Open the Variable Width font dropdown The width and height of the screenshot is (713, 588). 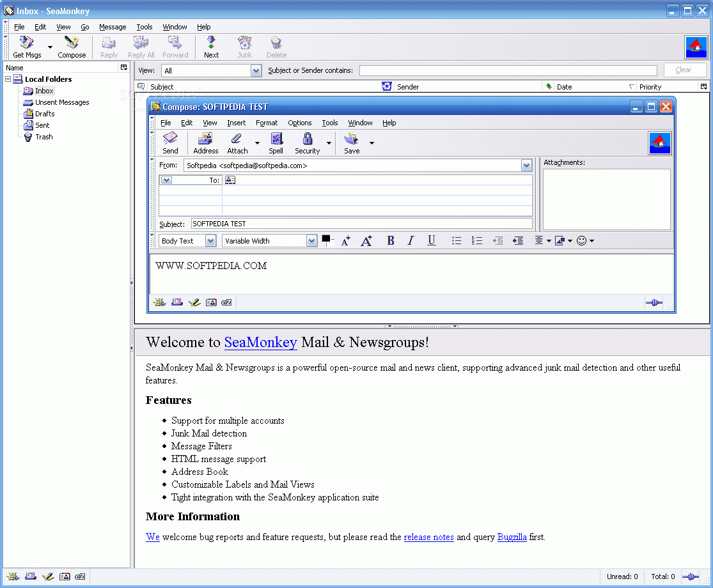click(x=269, y=241)
